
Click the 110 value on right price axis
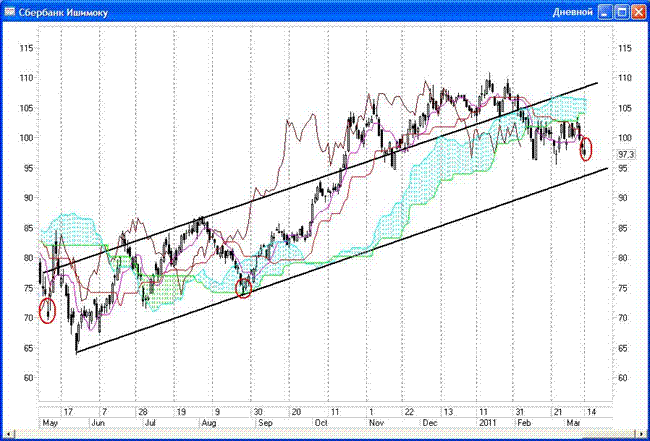(625, 78)
